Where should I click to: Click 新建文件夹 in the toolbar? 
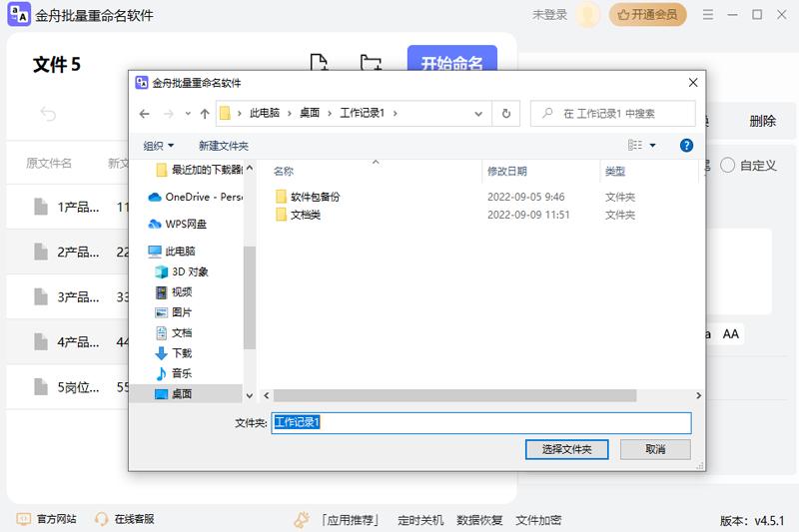pyautogui.click(x=223, y=146)
